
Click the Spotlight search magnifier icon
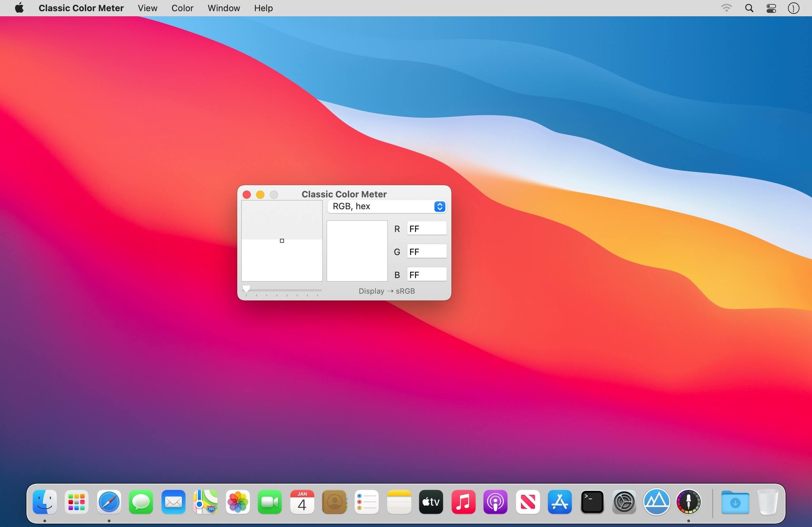coord(749,8)
